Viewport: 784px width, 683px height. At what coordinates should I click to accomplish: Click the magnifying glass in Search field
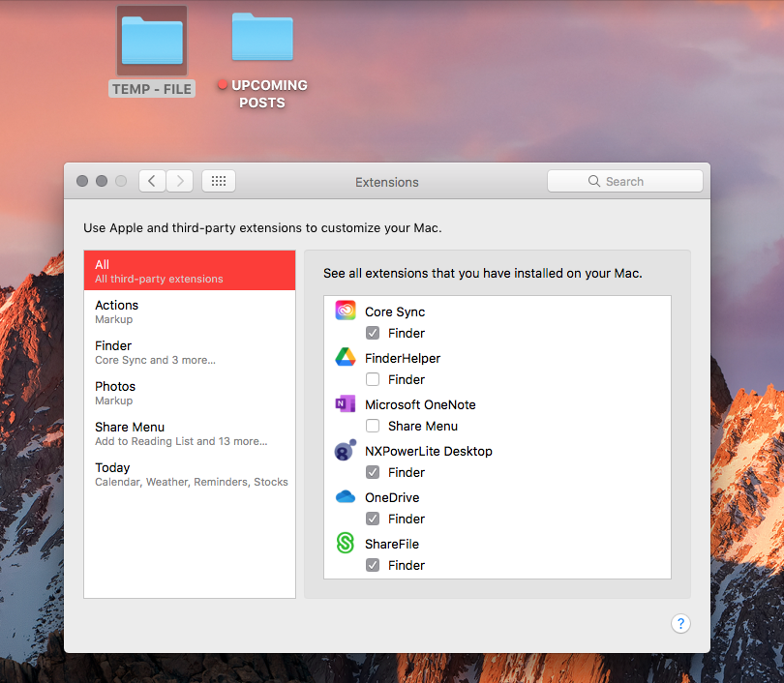coord(593,181)
